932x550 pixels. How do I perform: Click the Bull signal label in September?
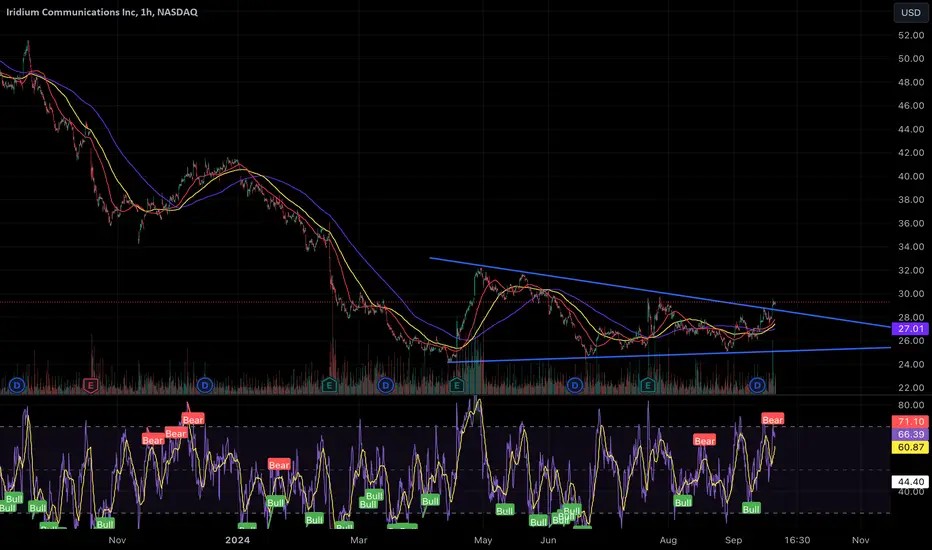tap(751, 509)
